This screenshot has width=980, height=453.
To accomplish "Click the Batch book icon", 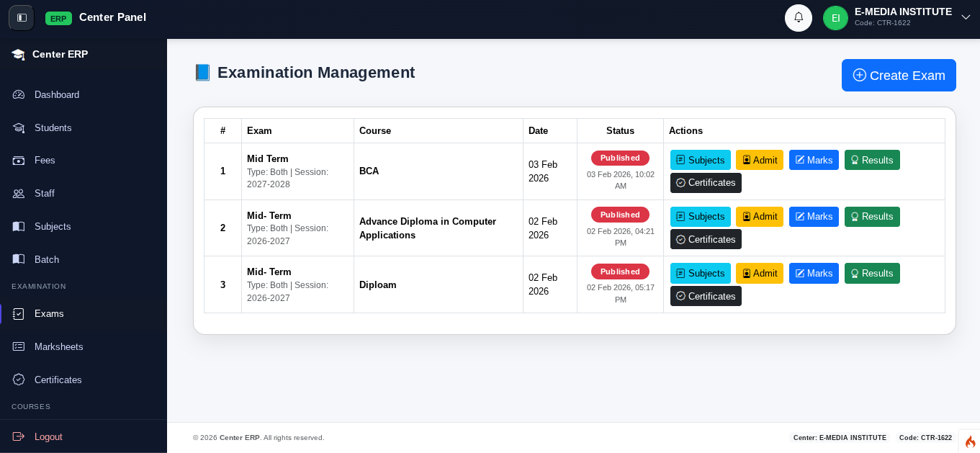I will (19, 259).
